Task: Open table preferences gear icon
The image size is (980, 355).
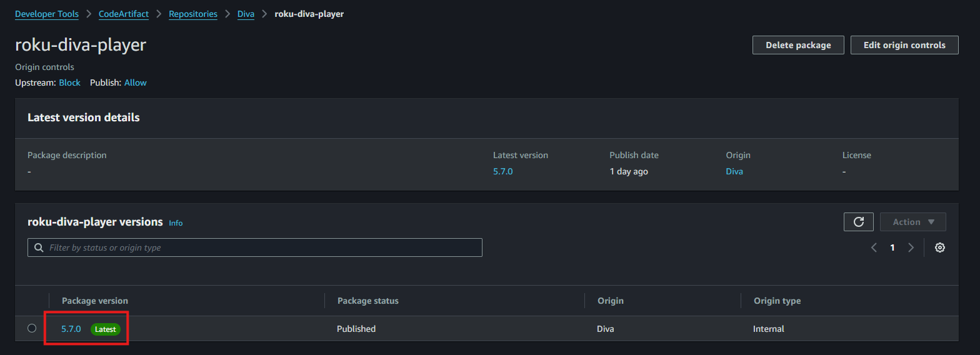Action: pyautogui.click(x=939, y=247)
